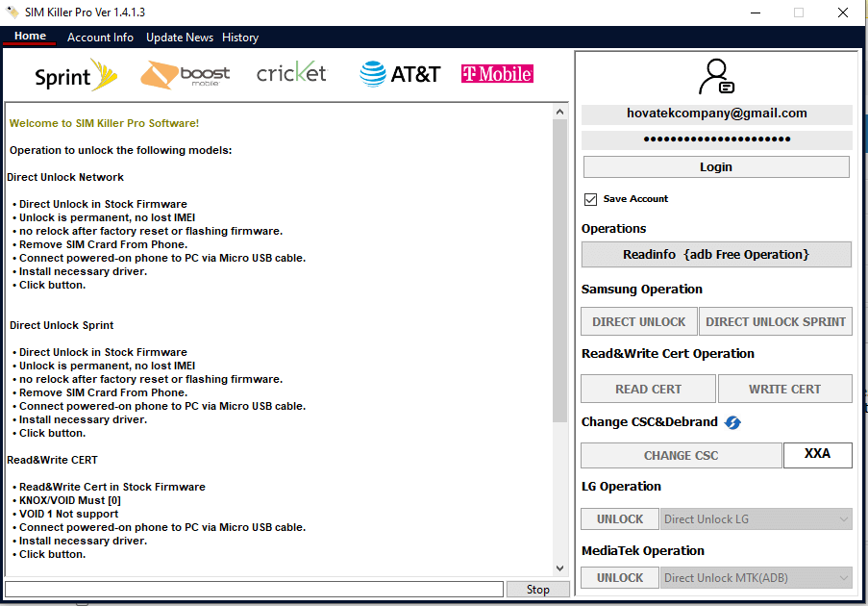Click the 'KNOX/VOID Must [0]' line

[70, 500]
